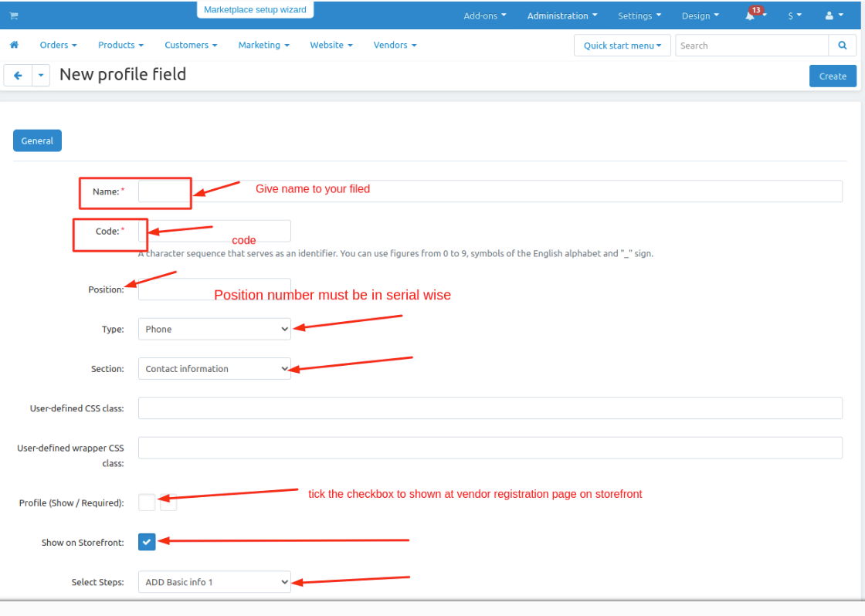Open the Marketplace setup wizard
The image size is (865, 616).
[255, 10]
